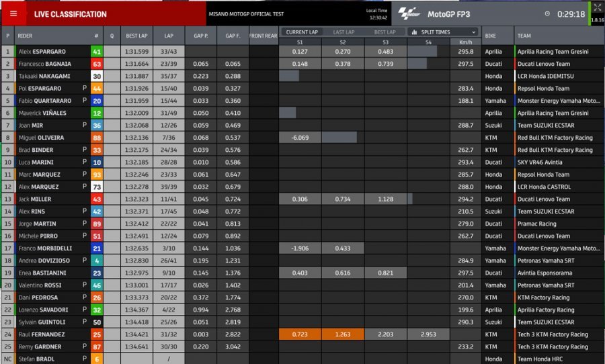Click pit indicator P for Pol Espargaro
Viewport: 605px width, 364px height.
pyautogui.click(x=85, y=88)
